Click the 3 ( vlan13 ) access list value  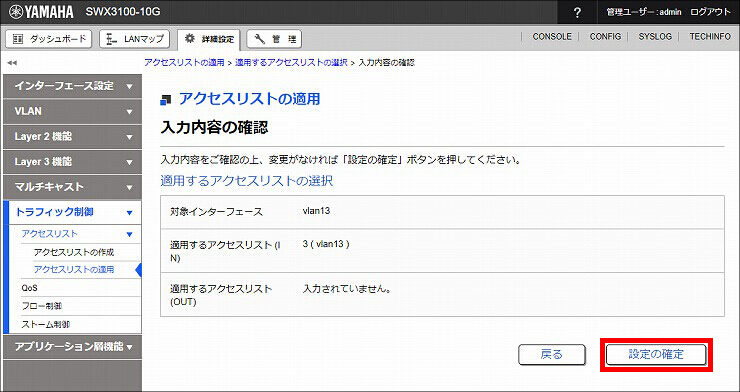click(x=326, y=244)
